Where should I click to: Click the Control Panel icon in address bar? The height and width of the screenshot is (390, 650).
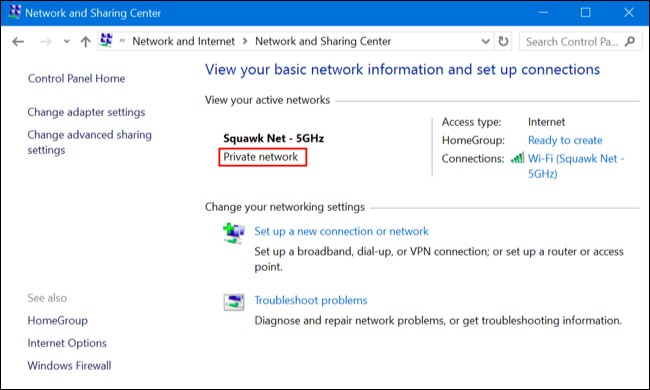(x=107, y=41)
